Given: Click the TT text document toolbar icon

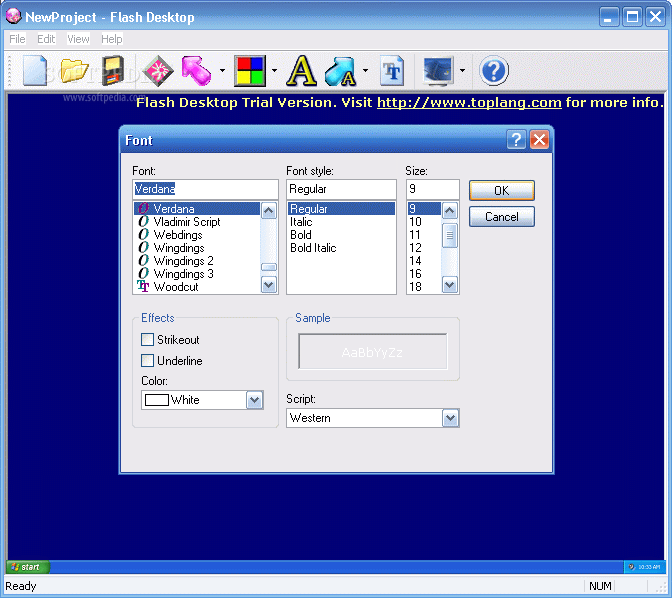Looking at the screenshot, I should (x=393, y=70).
